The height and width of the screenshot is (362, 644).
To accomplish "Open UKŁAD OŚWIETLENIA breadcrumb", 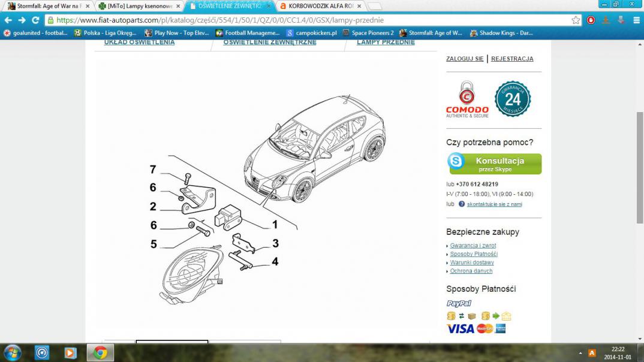I will (x=139, y=43).
